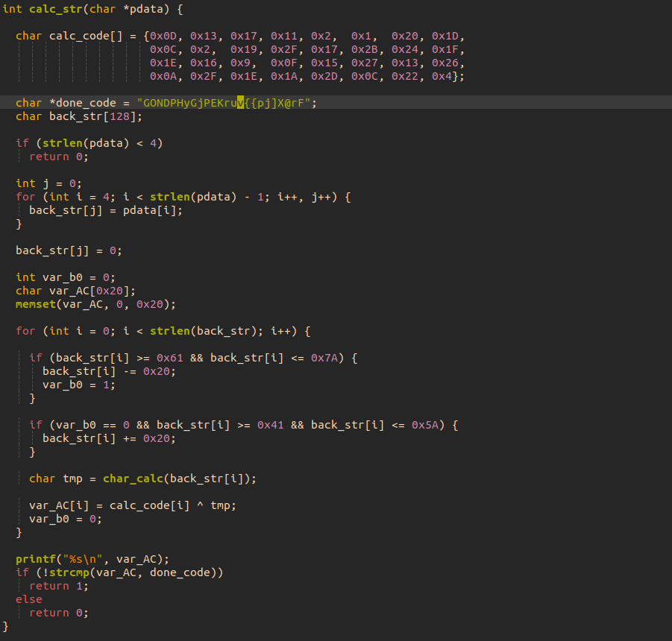
Task: Click the 'calc_code[i] ^ tmp' XOR expression
Action: [x=170, y=505]
